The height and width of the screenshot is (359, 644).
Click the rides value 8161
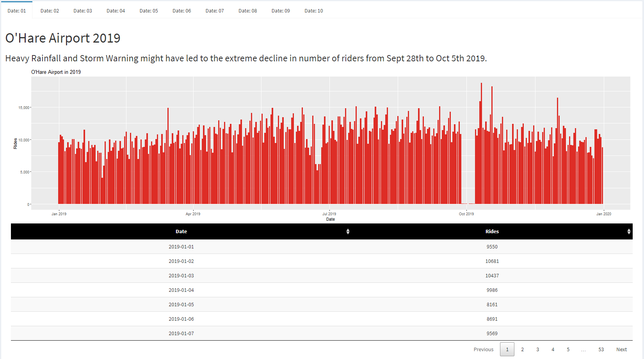click(x=492, y=305)
